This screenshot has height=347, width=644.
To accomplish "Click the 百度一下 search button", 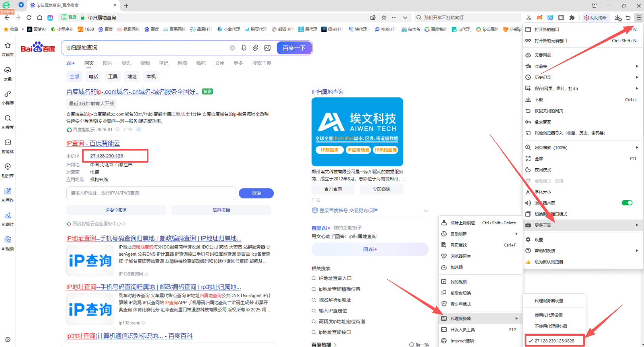I will (294, 48).
